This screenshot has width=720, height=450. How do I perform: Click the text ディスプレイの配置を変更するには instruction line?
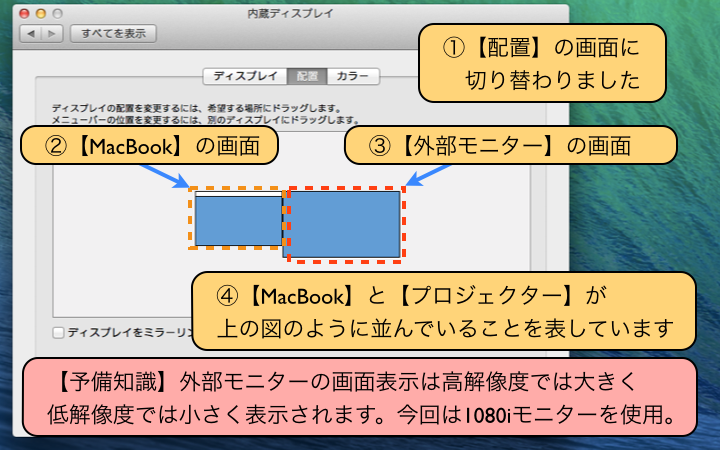click(x=197, y=109)
